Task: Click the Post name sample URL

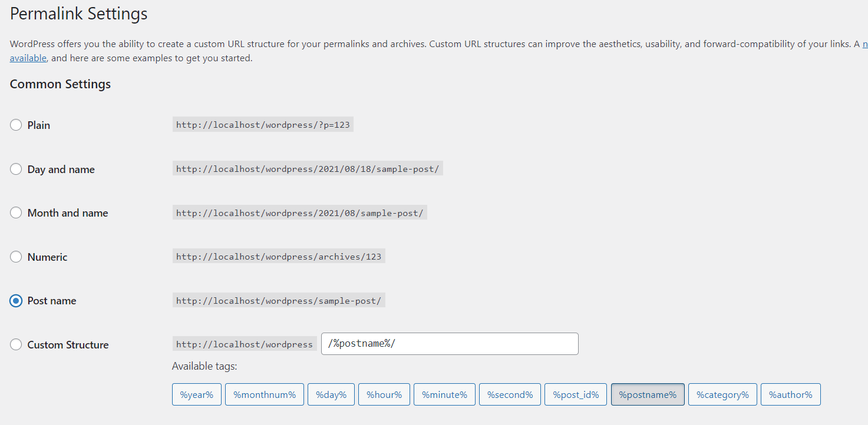Action: [x=279, y=301]
